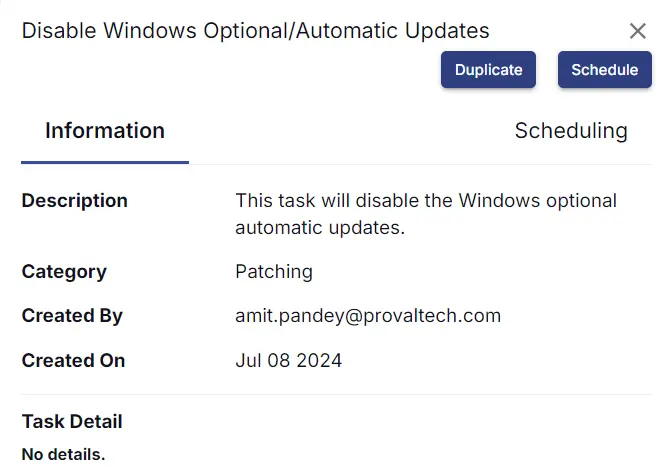Click the Patching category value
The image size is (665, 473).
click(x=274, y=272)
